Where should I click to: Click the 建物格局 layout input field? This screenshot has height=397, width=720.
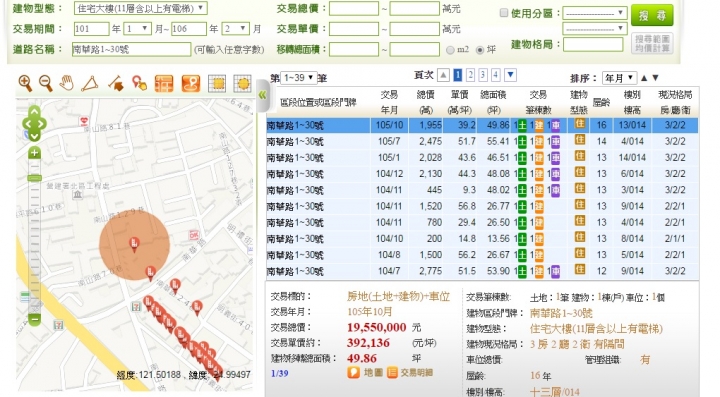pos(593,45)
